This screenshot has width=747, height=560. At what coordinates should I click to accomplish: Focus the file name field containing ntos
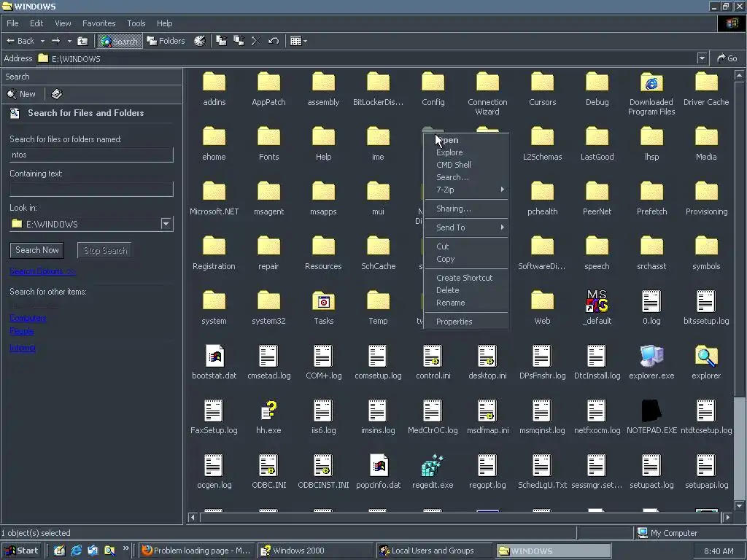[91, 155]
